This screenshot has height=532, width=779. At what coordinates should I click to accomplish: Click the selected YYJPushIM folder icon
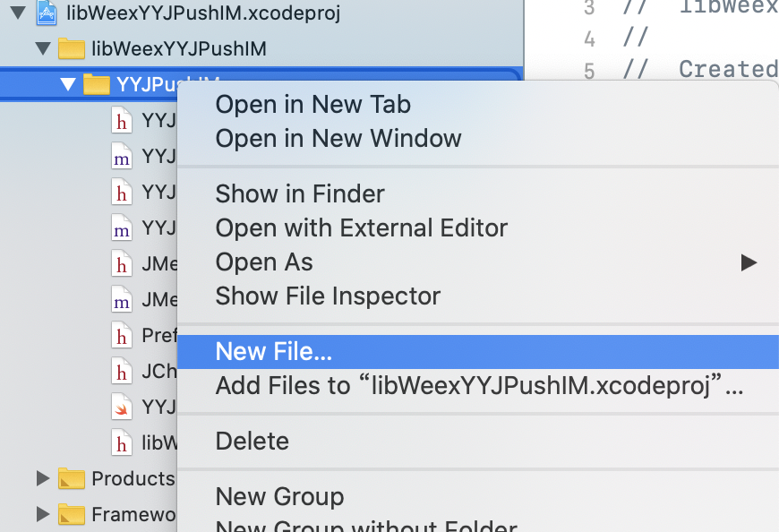(97, 84)
